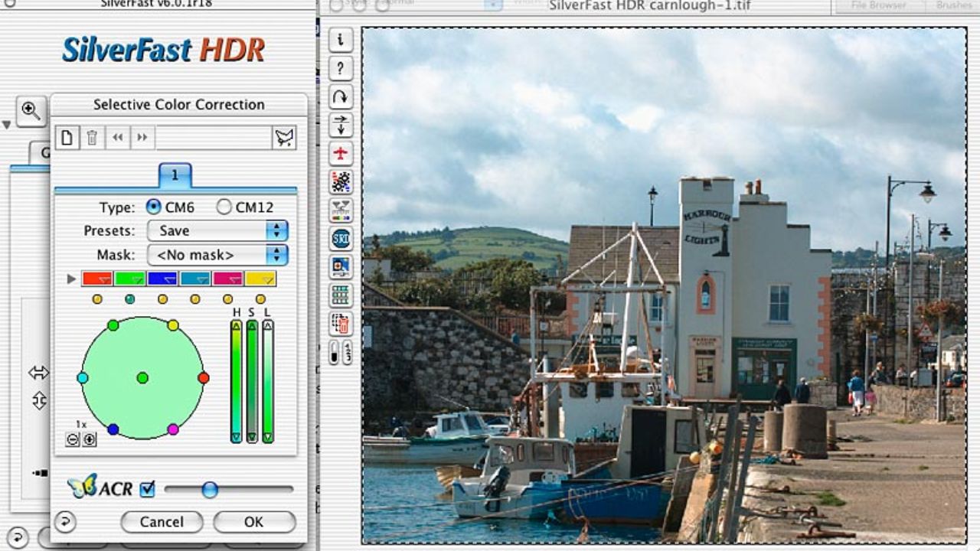Click the red point on color wheel
The height and width of the screenshot is (551, 980).
coord(203,378)
